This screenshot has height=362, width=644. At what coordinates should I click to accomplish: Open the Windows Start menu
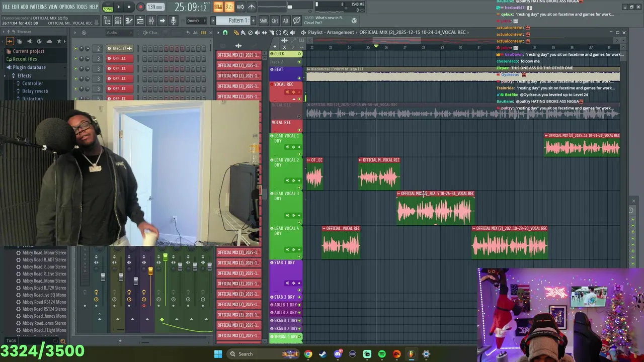218,354
